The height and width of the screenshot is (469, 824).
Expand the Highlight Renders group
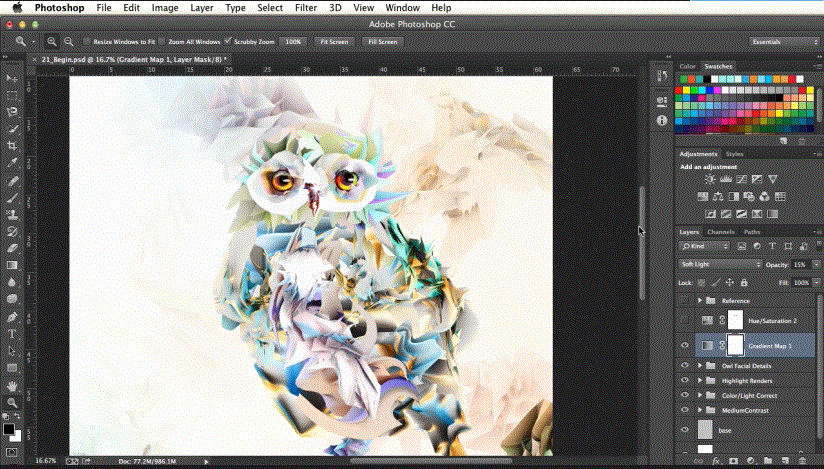tap(700, 380)
